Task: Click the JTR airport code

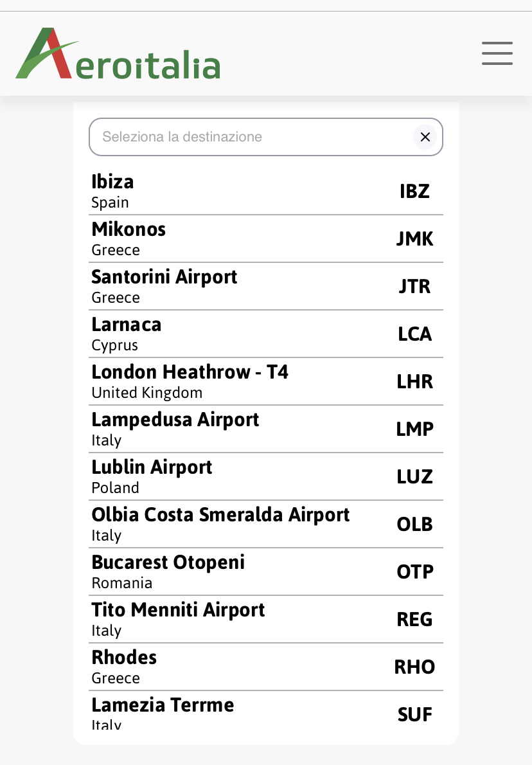Action: point(414,286)
